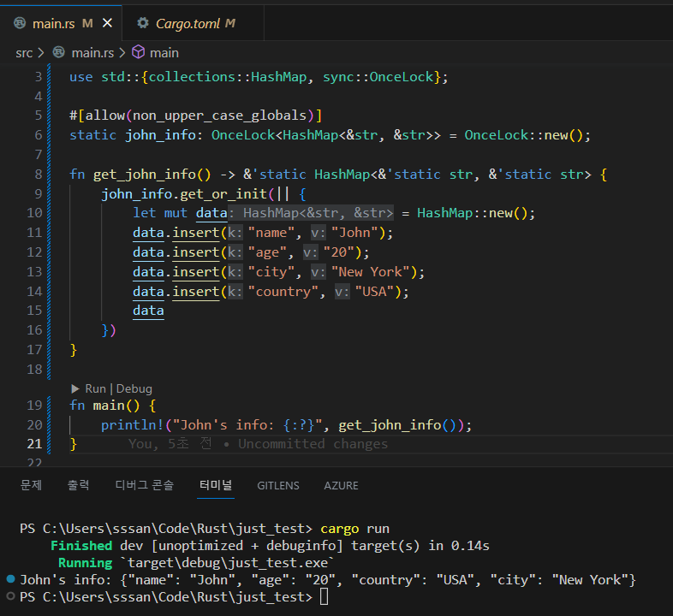Open the AZURE panel tab
This screenshot has width=673, height=616.
(x=341, y=485)
